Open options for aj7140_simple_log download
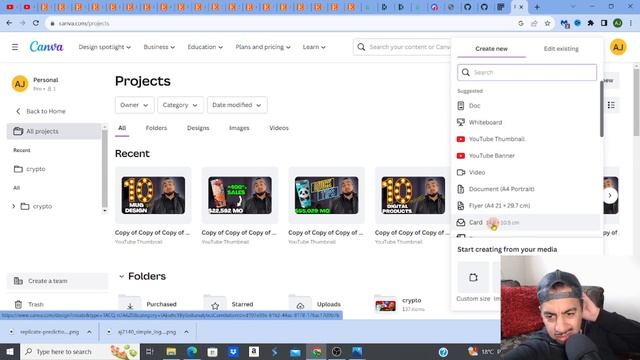The height and width of the screenshot is (360, 640). [x=186, y=332]
